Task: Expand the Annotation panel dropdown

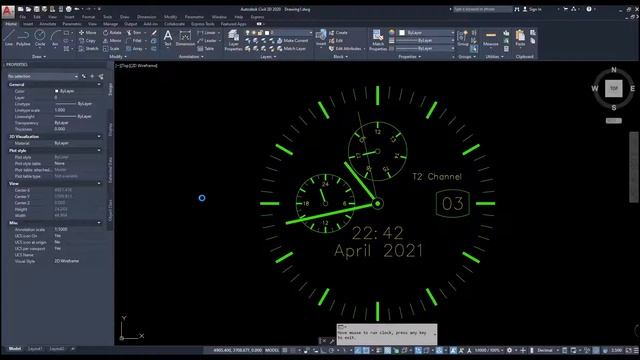Action: (191, 57)
